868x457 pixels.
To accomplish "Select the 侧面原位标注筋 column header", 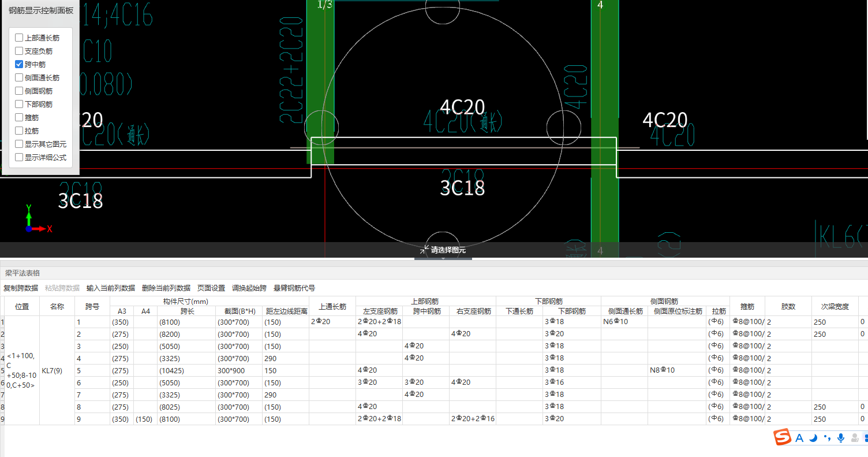I will click(678, 311).
